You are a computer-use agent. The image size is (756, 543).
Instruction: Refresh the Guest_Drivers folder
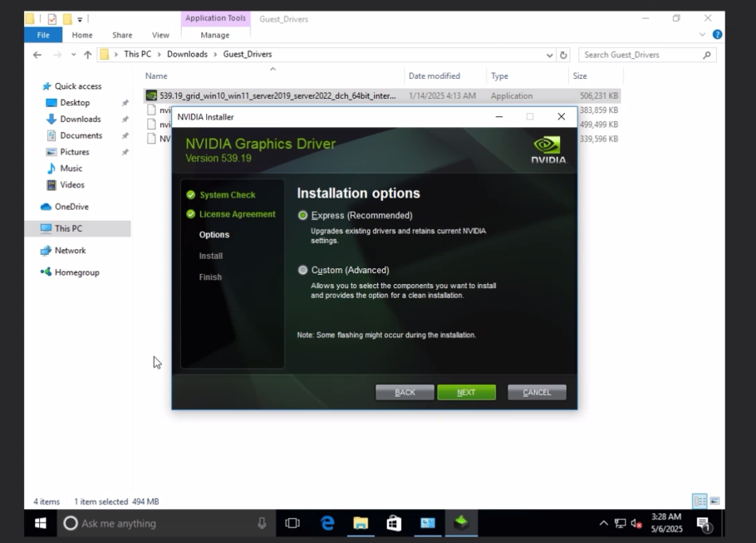563,55
